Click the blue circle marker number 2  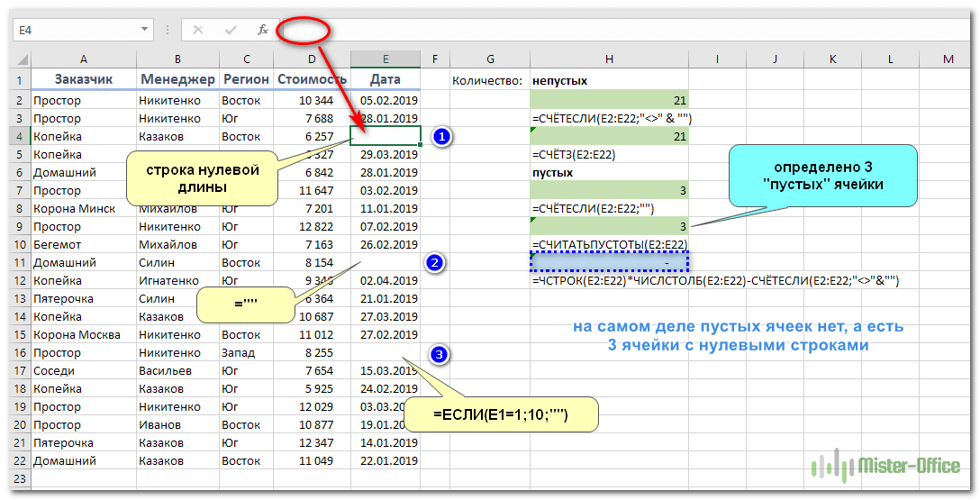click(x=434, y=263)
